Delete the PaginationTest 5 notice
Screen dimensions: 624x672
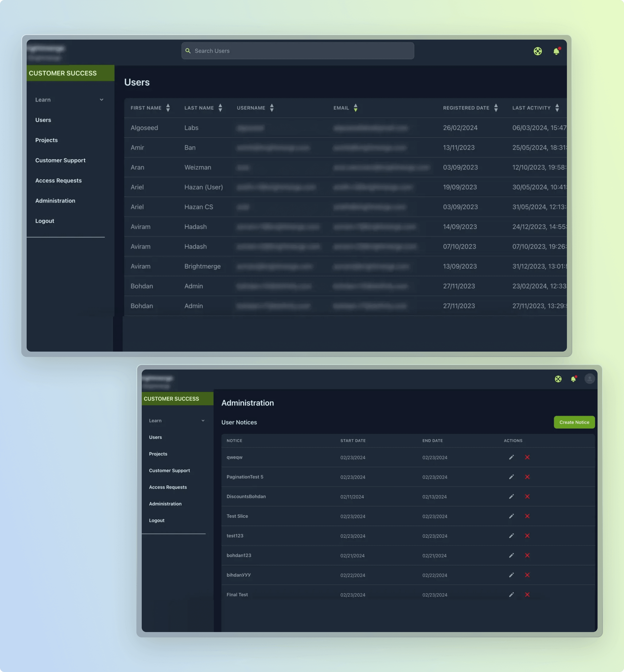pyautogui.click(x=527, y=477)
